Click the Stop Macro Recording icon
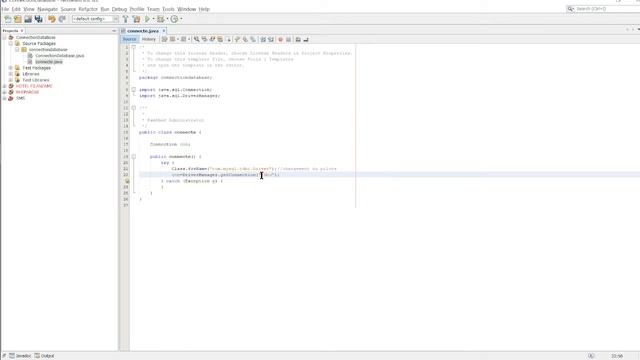Image resolution: width=640 pixels, height=360 pixels. tap(289, 39)
